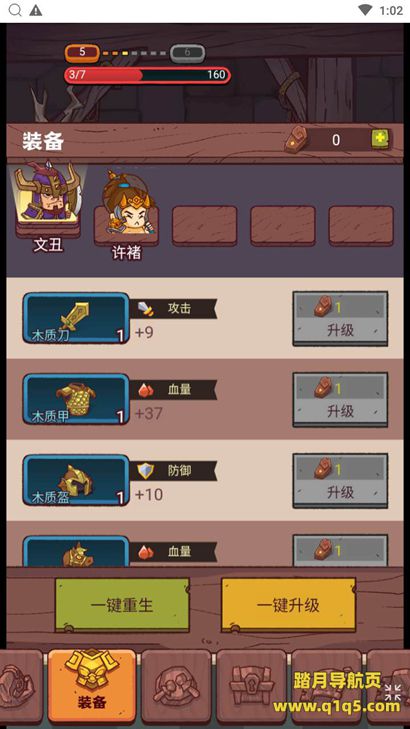Screen dimensions: 410x729
Task: Tap the green plus icon beside currency
Action: coord(380,139)
